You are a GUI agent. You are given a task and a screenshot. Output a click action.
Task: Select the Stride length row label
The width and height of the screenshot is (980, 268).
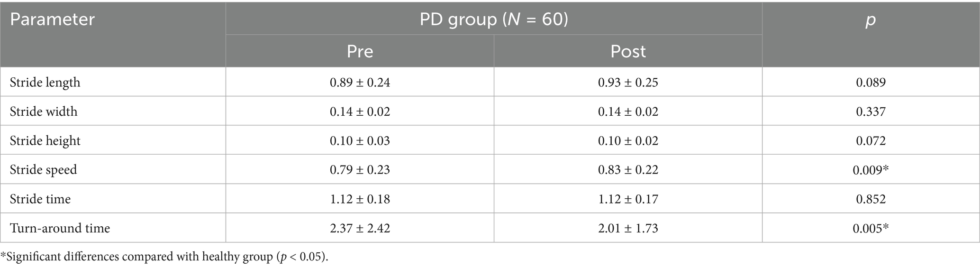point(45,83)
